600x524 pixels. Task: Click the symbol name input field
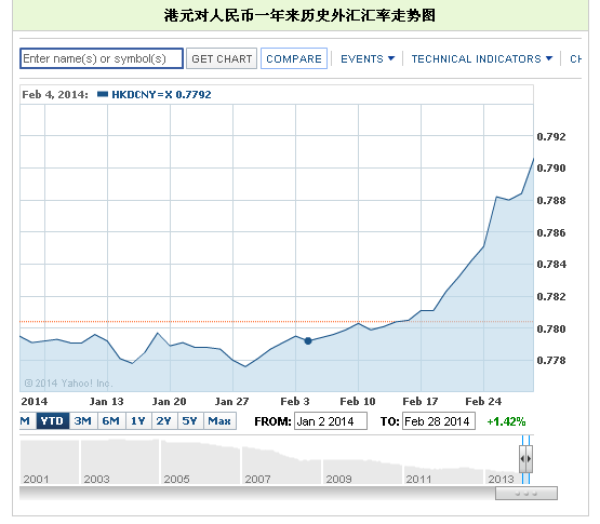click(x=101, y=59)
